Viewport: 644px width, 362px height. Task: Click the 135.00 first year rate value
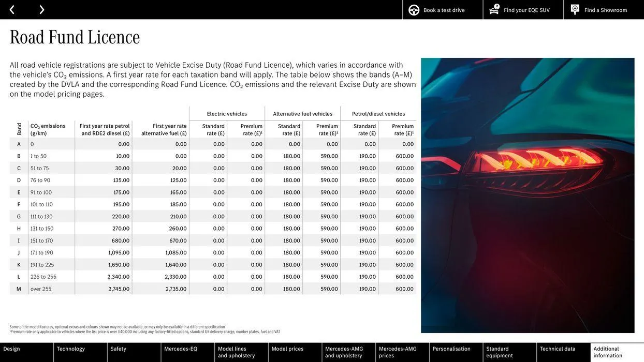(122, 180)
